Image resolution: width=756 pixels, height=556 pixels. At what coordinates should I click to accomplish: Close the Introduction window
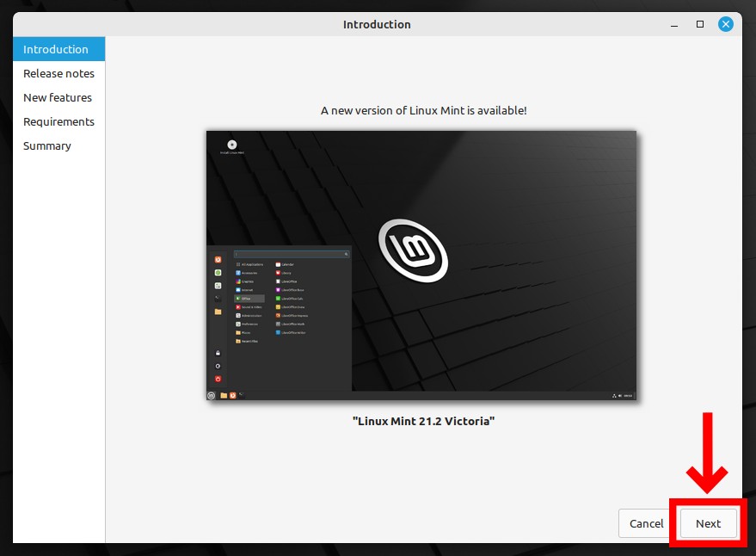725,24
